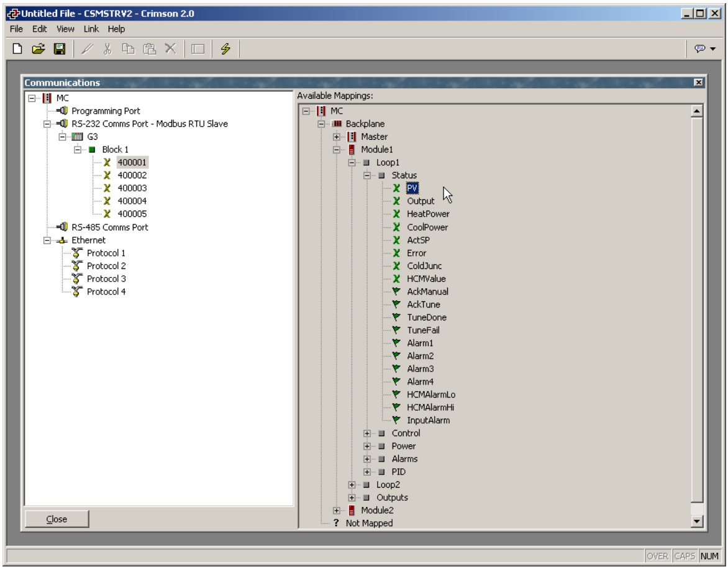
Task: Click the mappings scrollbar up arrow
Action: coord(696,111)
